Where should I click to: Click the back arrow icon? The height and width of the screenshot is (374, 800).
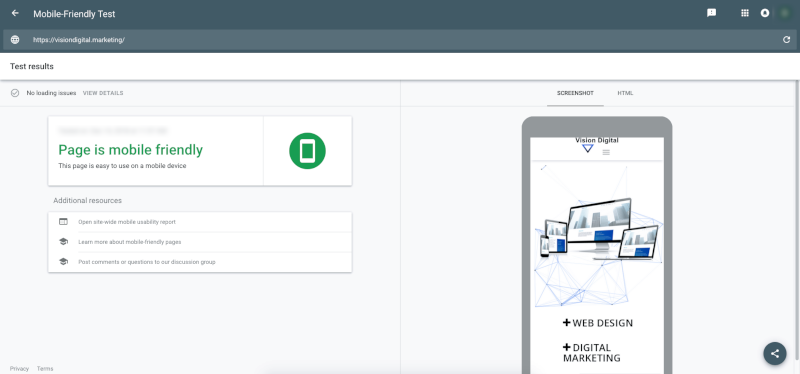(15, 13)
